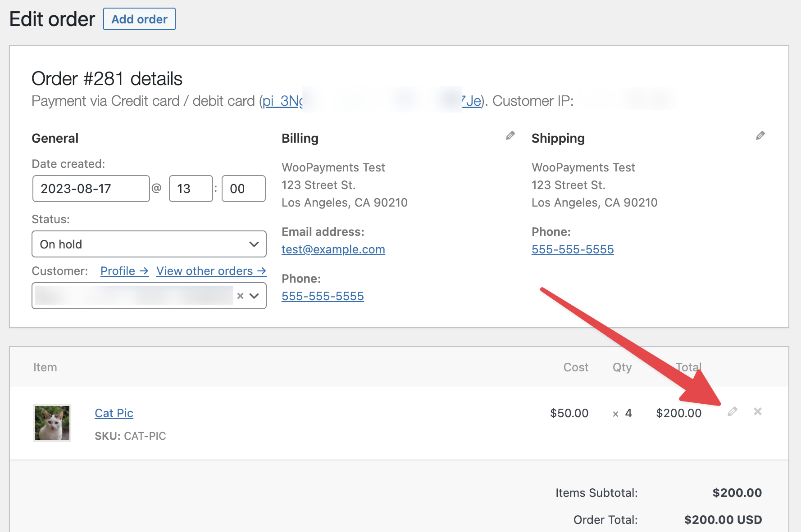Call the billing phone number 555-555-5555
Image resolution: width=801 pixels, height=532 pixels.
(323, 296)
